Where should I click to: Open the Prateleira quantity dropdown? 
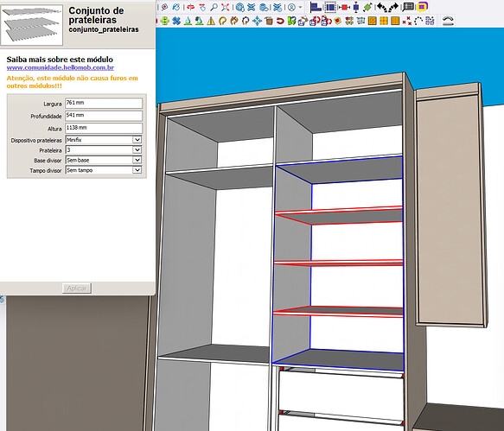104,150
